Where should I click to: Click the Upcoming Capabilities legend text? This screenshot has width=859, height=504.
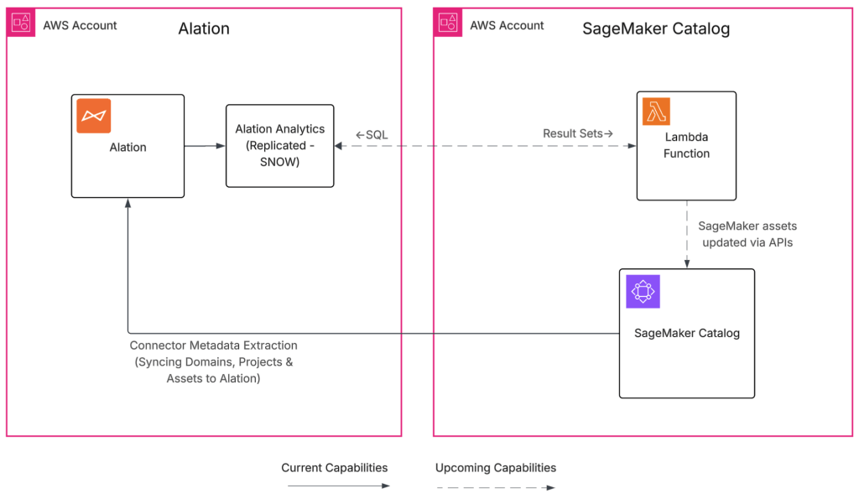[495, 467]
